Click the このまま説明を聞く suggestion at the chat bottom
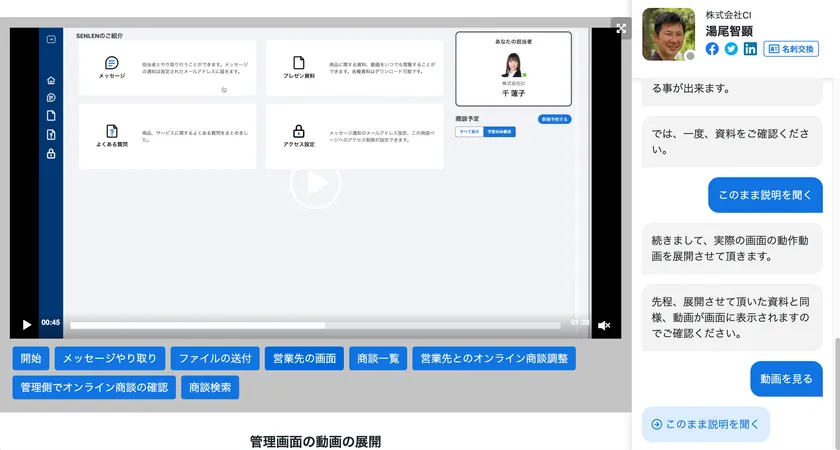The image size is (840, 450). [x=706, y=424]
